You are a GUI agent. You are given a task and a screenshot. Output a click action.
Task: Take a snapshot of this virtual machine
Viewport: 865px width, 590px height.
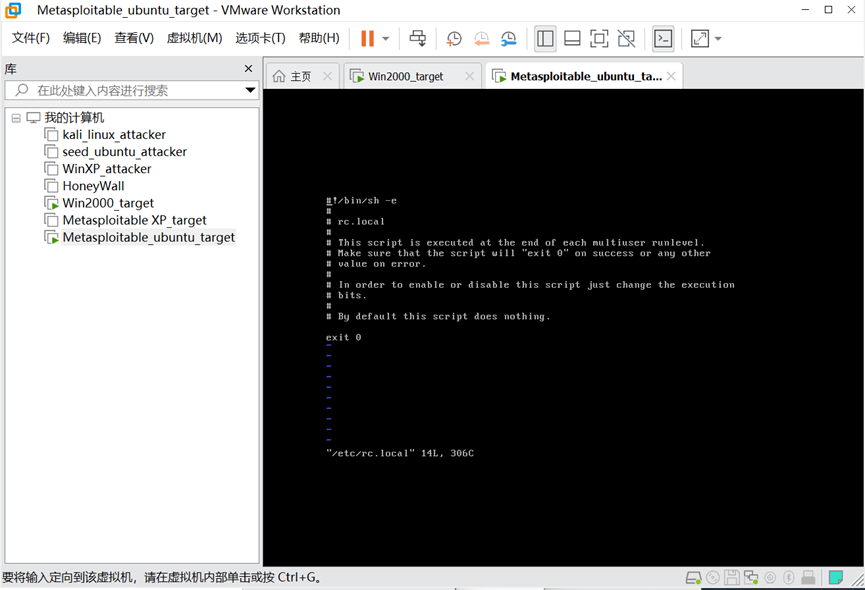pyautogui.click(x=454, y=39)
